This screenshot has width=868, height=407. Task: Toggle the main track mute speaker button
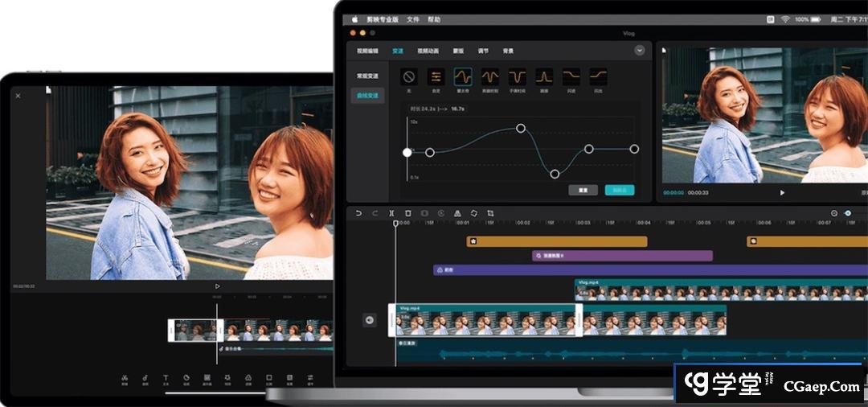point(370,320)
